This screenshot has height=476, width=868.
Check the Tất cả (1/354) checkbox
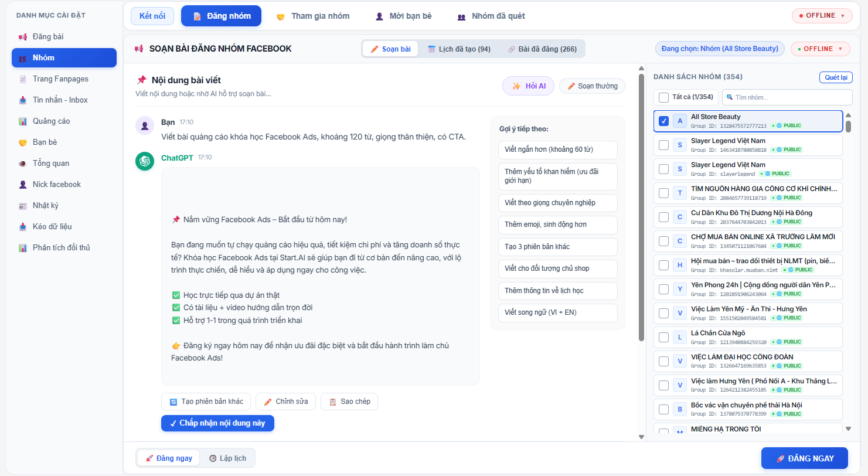point(663,97)
